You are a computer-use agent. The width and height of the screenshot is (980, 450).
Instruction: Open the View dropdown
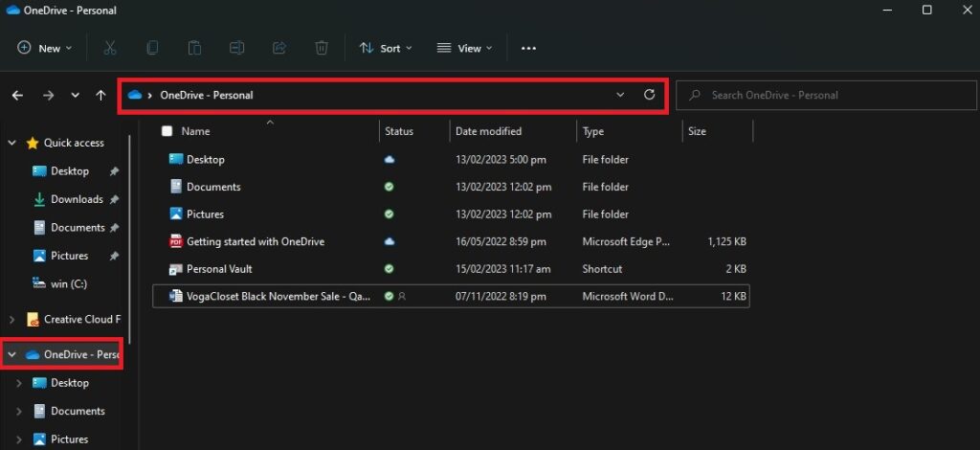click(464, 48)
